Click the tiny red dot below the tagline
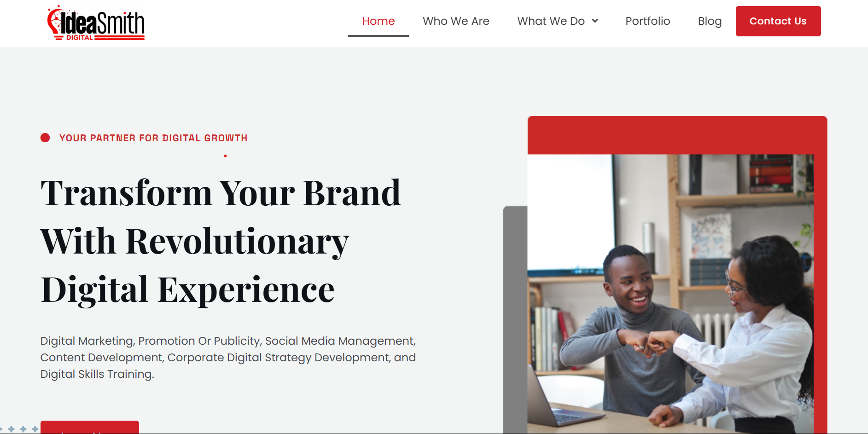Image resolution: width=868 pixels, height=434 pixels. (225, 156)
